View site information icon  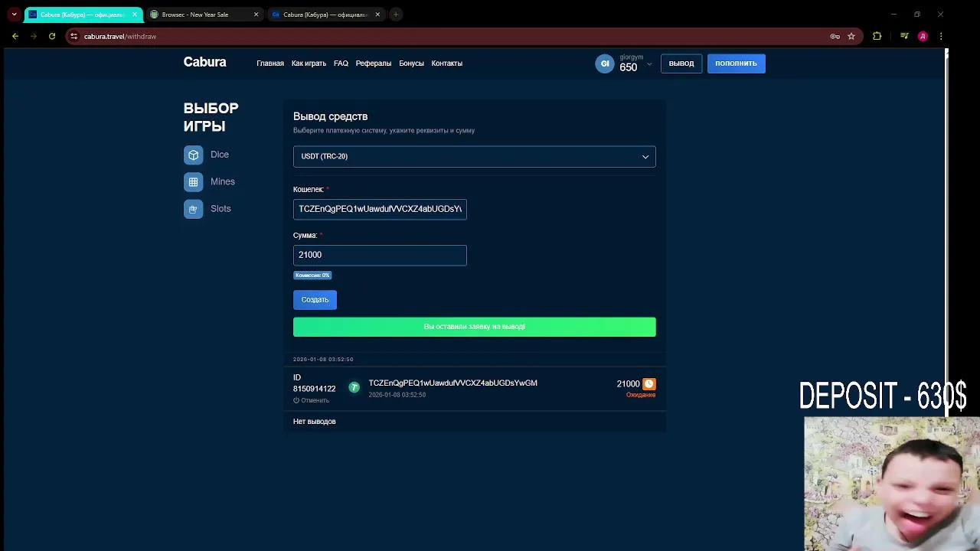73,36
